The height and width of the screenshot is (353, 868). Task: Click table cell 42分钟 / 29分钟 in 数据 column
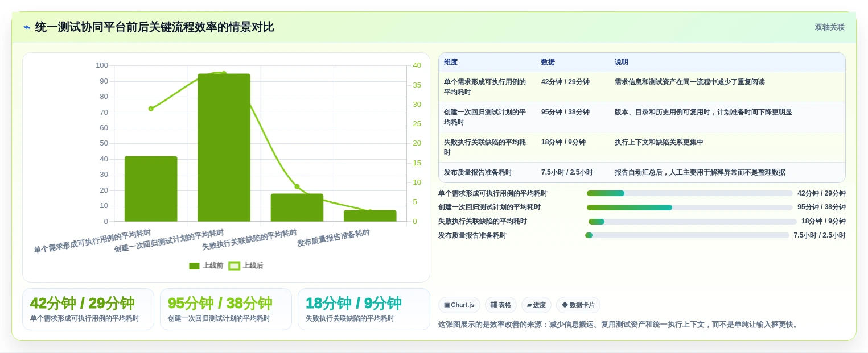pos(565,82)
